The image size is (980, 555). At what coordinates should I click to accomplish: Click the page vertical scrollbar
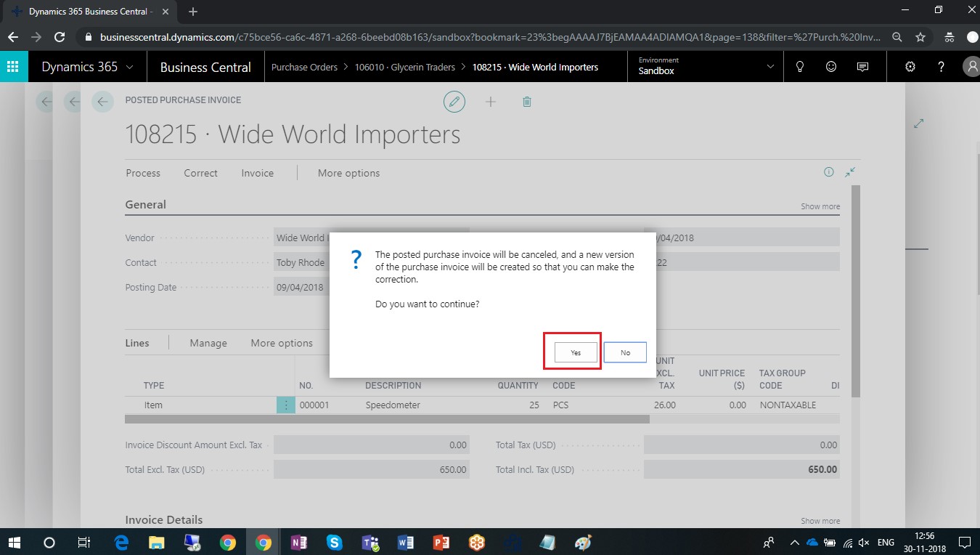856,291
